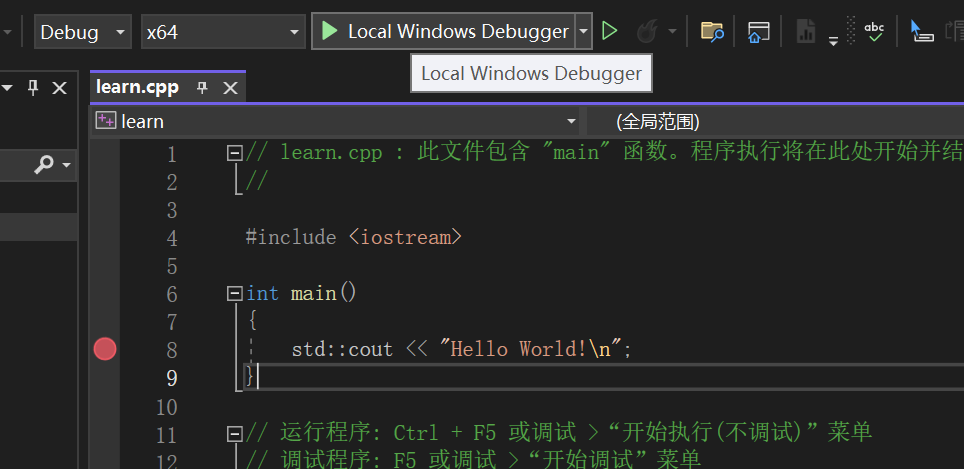This screenshot has width=964, height=469.
Task: Click the toolbar drag grip handle
Action: (x=851, y=31)
